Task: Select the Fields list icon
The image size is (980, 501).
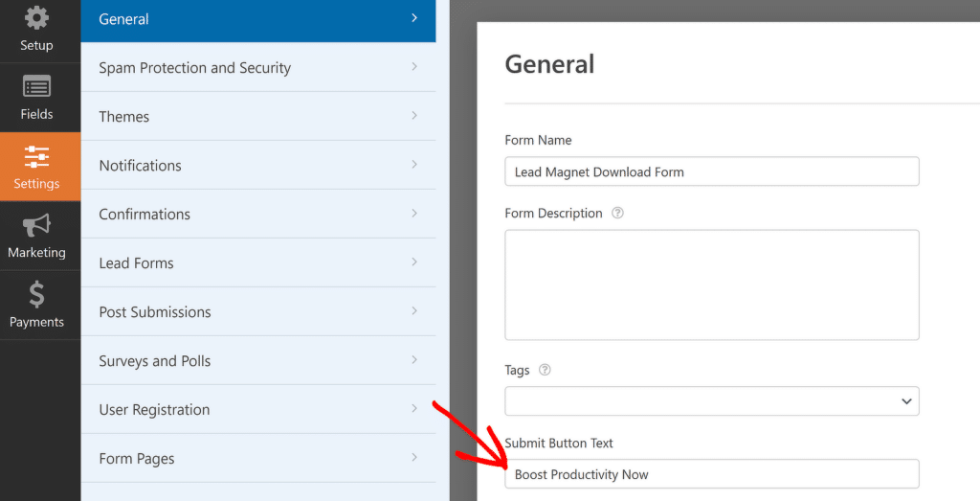Action: coord(36,87)
